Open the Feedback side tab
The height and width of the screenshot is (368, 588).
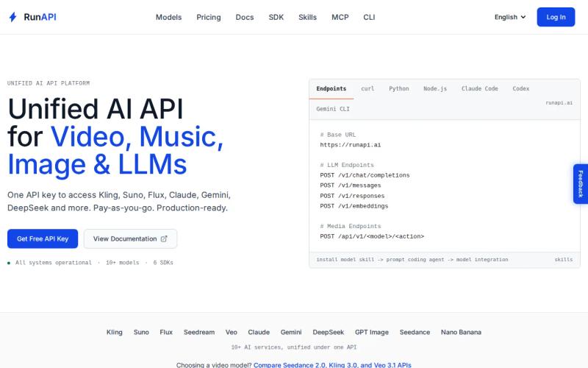581,184
